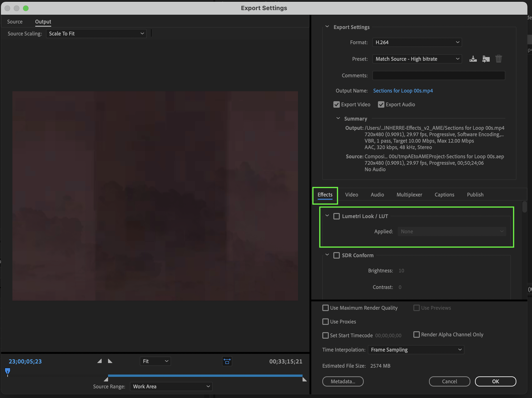Click inside the Comments text field
Screen dimensions: 532x398
coord(438,75)
